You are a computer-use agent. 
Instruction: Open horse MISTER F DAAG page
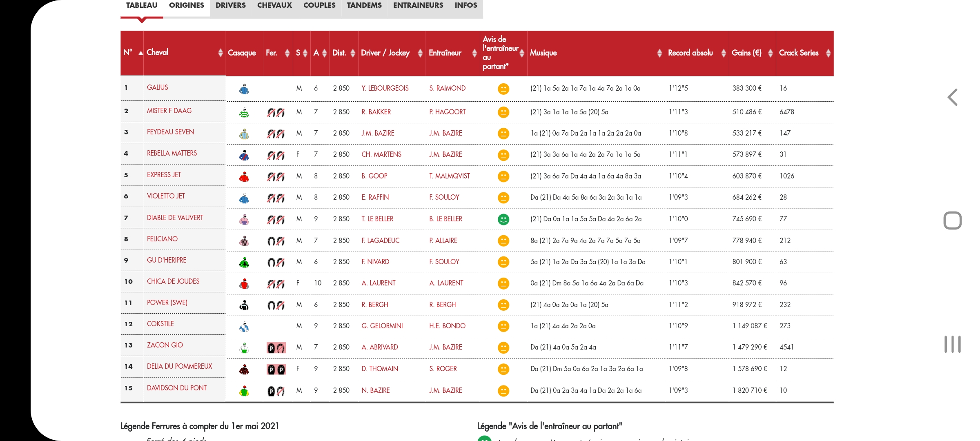pos(169,111)
